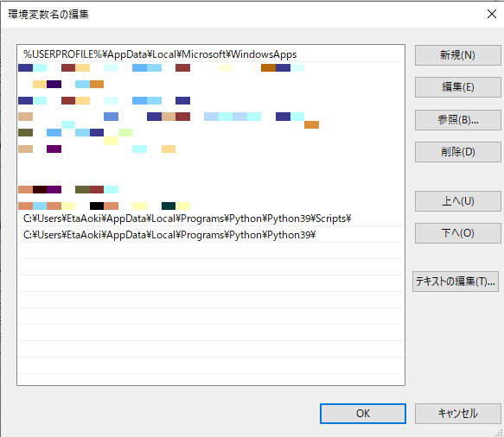This screenshot has height=437, width=504.
Task: Click the キャンセル button
Action: pos(457,414)
